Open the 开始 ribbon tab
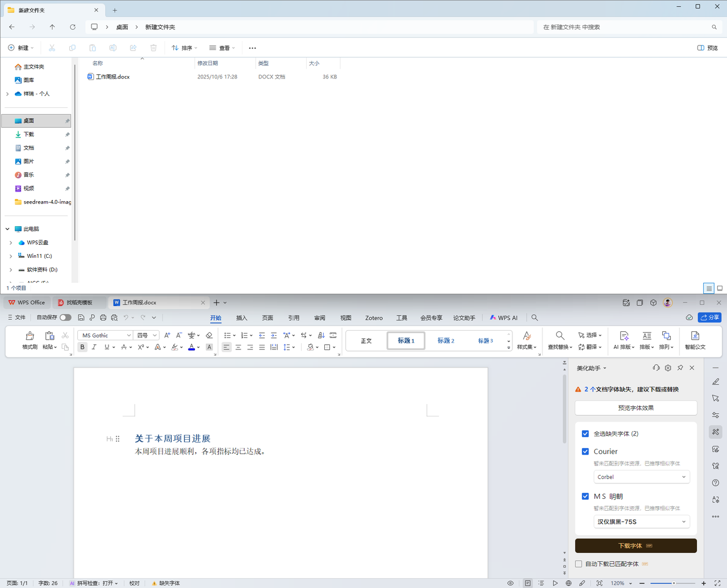Screen dimensions: 727x588 [x=215, y=318]
